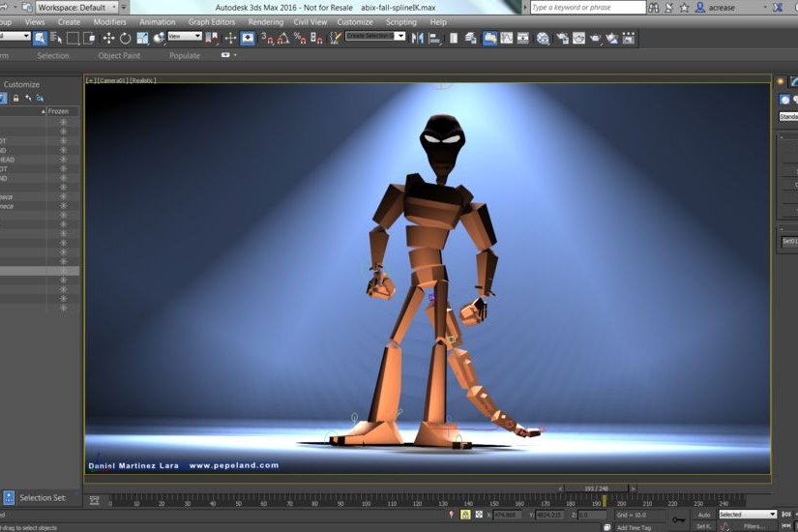Screen dimensions: 798x532
Task: Activate the rectangular selection region tool
Action: tap(73, 39)
